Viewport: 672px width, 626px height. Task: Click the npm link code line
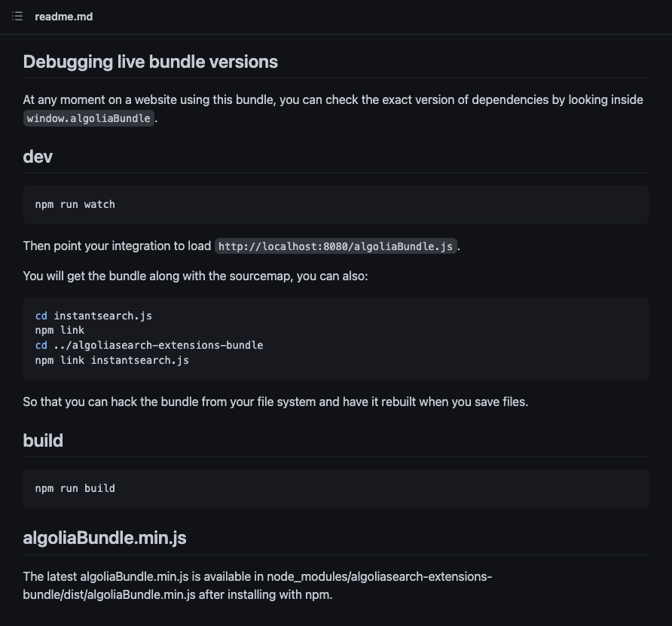click(60, 331)
